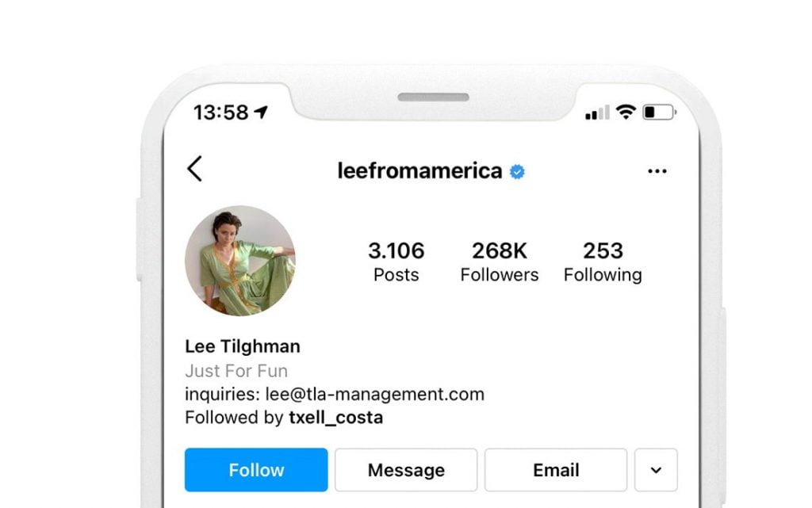812x508 pixels.
Task: Tap the cellular signal bars icon
Action: (x=596, y=113)
